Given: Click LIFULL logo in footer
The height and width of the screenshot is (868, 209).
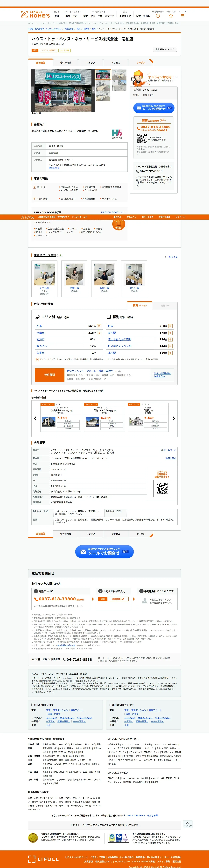Looking at the screenshot, I should coord(43,859).
